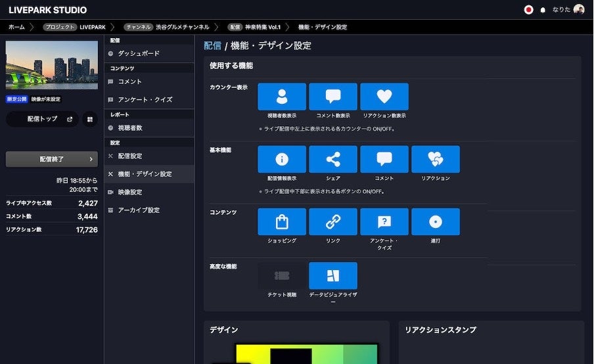Select 機能・デザイン設定 in the sidebar
The image size is (594, 364).
pyautogui.click(x=149, y=174)
